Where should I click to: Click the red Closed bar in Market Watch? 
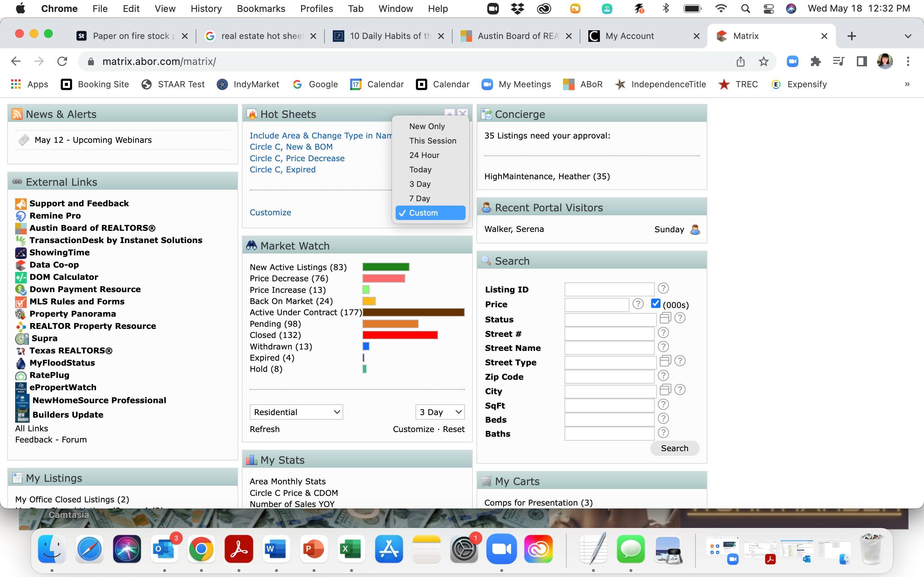(400, 335)
